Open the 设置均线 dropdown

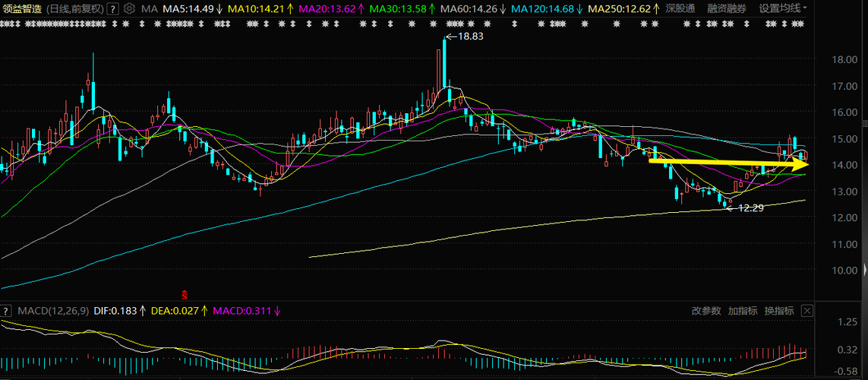click(x=783, y=9)
